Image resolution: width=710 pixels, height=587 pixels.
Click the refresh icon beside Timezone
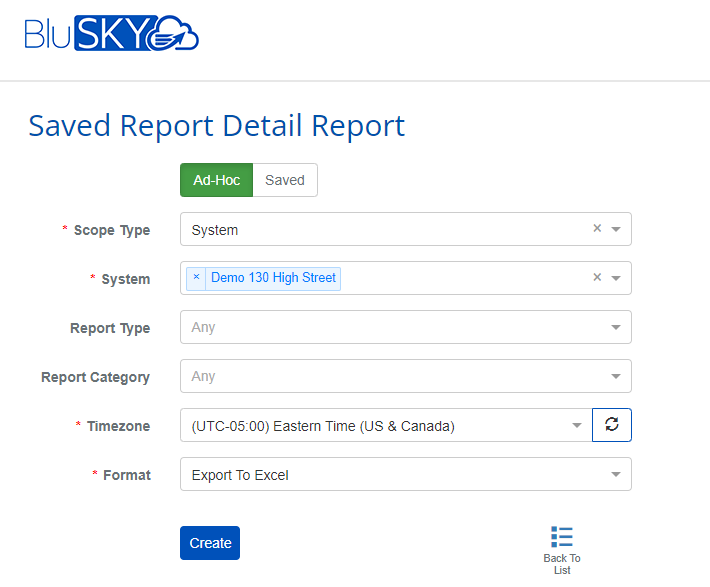coord(612,425)
